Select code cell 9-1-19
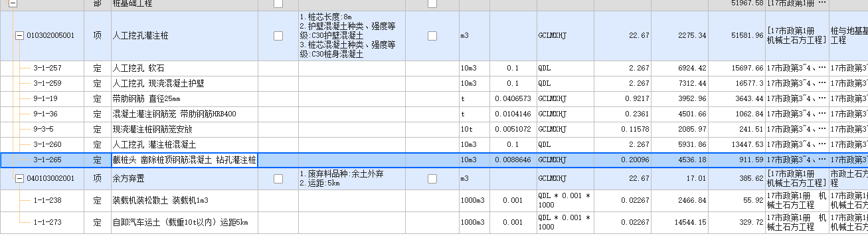Screen dimensions: 868x250 point(45,99)
